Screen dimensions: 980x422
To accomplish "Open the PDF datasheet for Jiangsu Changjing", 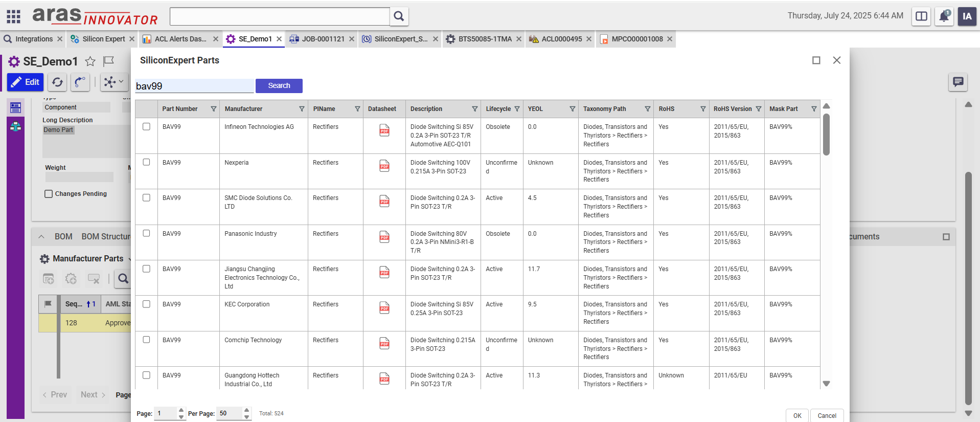I will tap(384, 273).
